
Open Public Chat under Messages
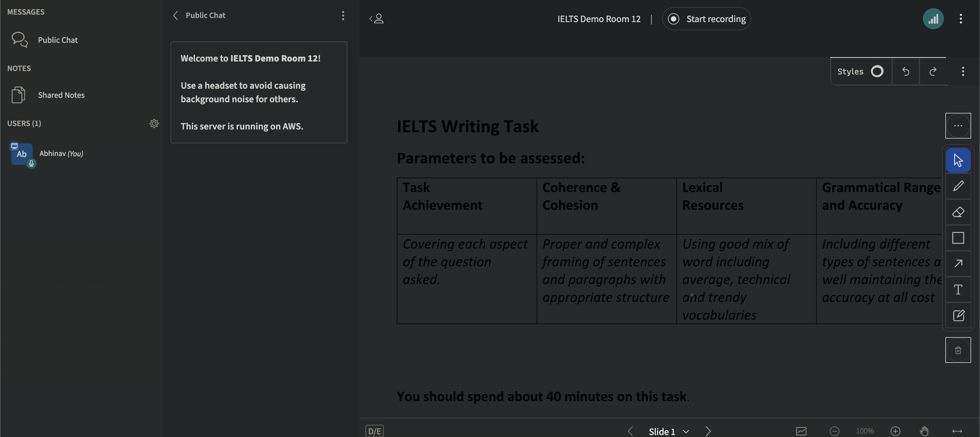click(58, 40)
